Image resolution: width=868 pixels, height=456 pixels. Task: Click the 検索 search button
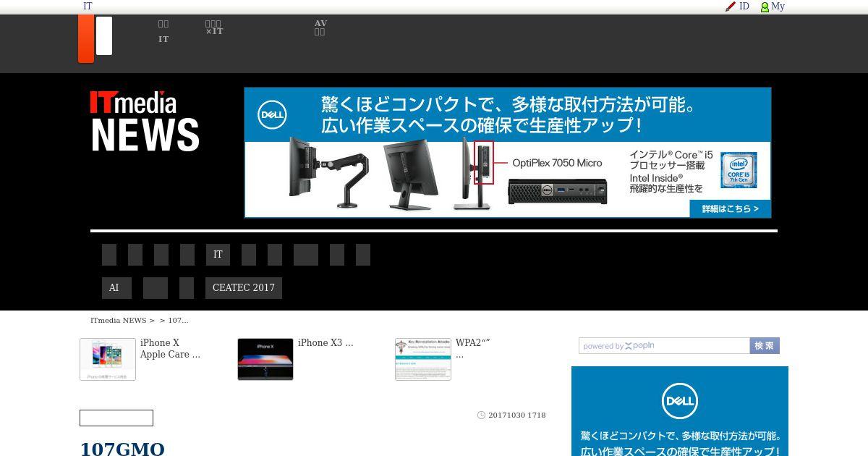[765, 346]
